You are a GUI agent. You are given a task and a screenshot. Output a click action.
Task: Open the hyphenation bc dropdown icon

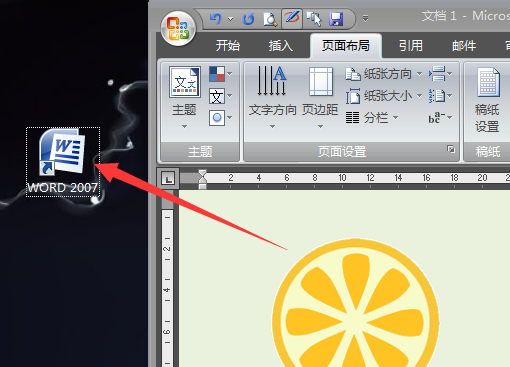440,117
